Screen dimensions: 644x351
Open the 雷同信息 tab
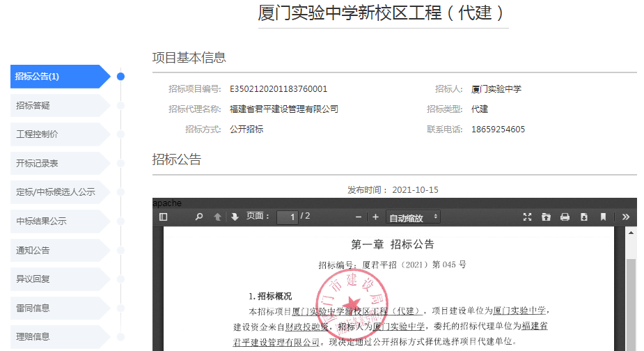tap(60, 308)
